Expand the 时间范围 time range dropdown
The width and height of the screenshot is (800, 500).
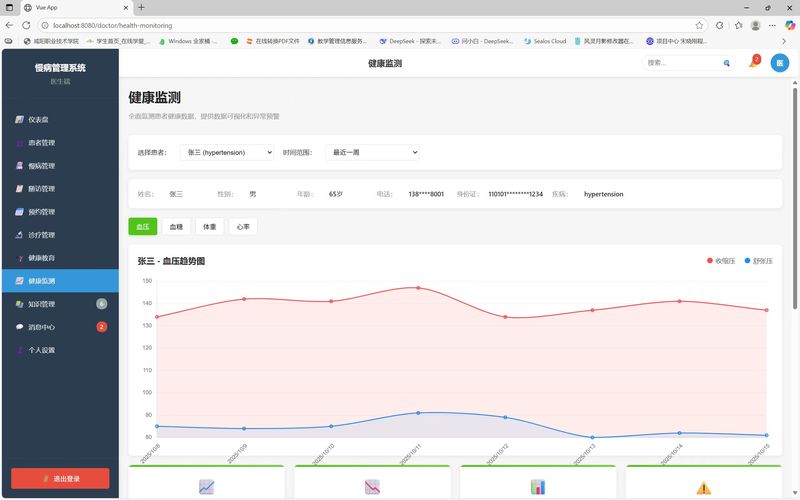point(371,152)
